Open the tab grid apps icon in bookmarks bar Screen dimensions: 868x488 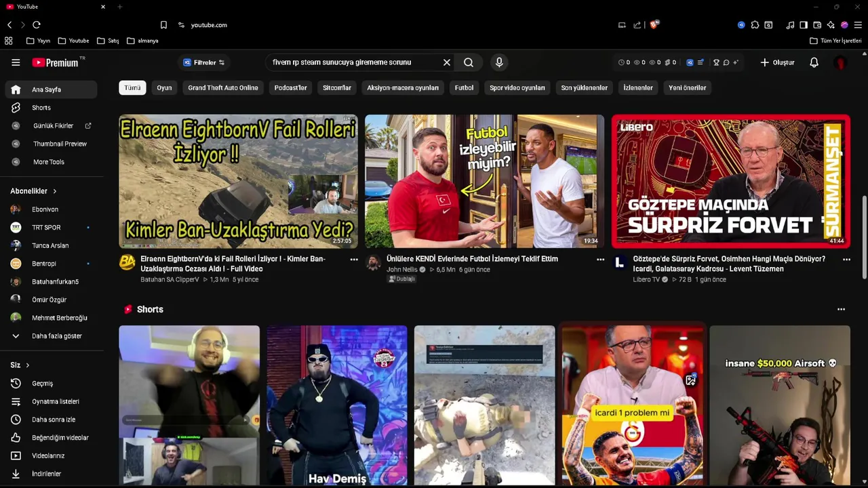9,41
